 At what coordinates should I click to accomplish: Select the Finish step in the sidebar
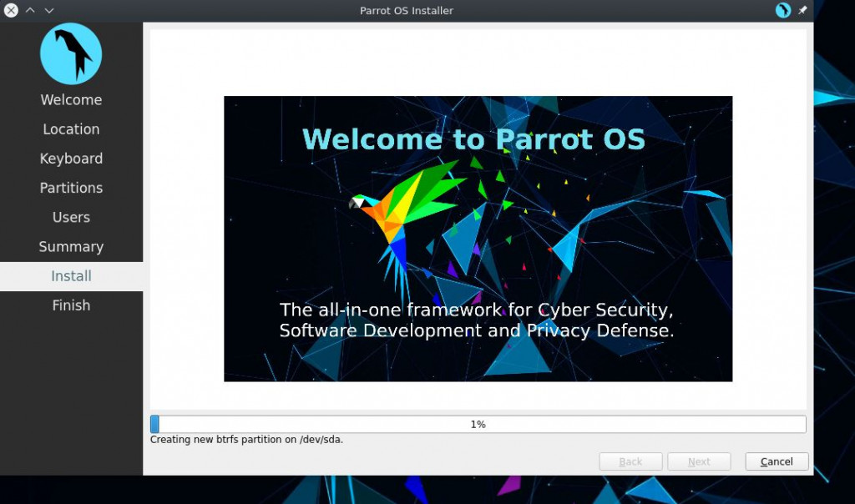(x=72, y=305)
